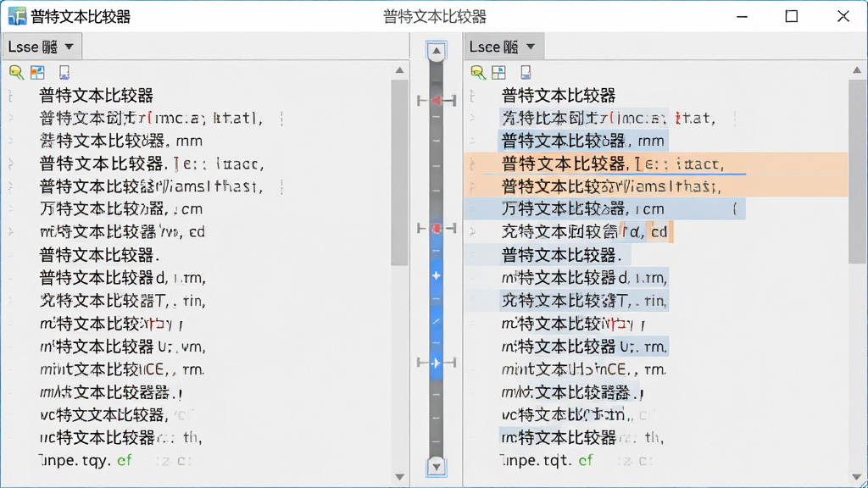This screenshot has height=488, width=868.
Task: Minimize the 普特文本比较器 window
Action: coord(743,17)
